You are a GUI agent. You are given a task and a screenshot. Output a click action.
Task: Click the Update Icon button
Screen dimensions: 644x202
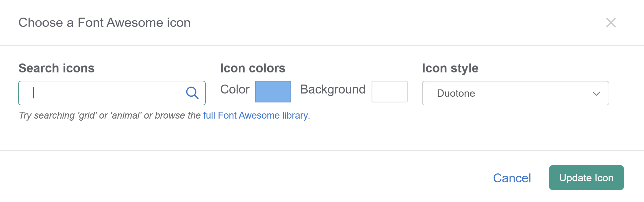[586, 178]
